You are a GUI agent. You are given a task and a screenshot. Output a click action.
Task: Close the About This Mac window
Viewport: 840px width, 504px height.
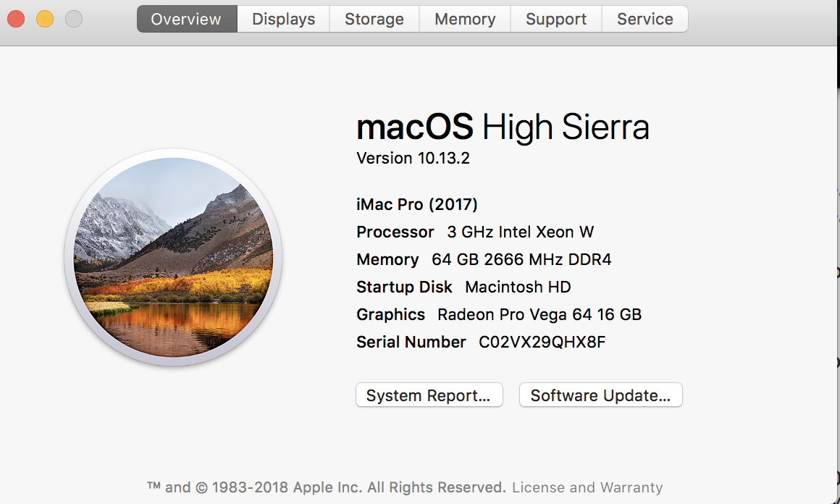point(16,19)
